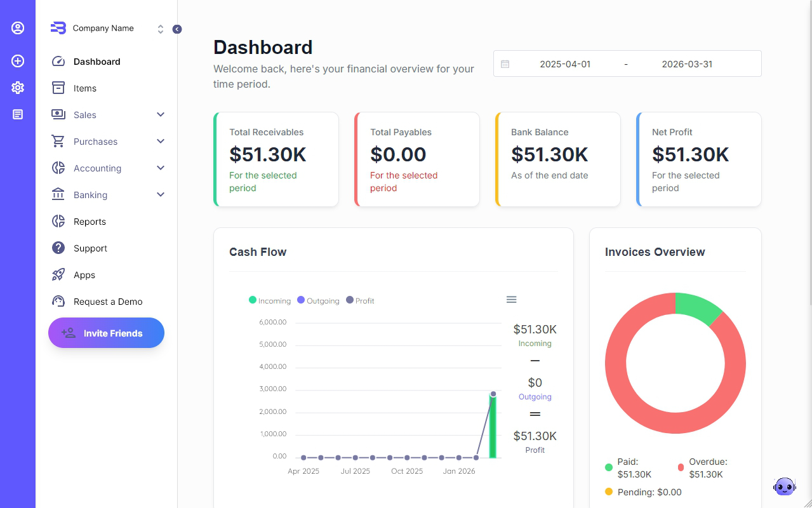Viewport: 812px width, 508px height.
Task: Click the document list icon in left rail
Action: [x=18, y=114]
